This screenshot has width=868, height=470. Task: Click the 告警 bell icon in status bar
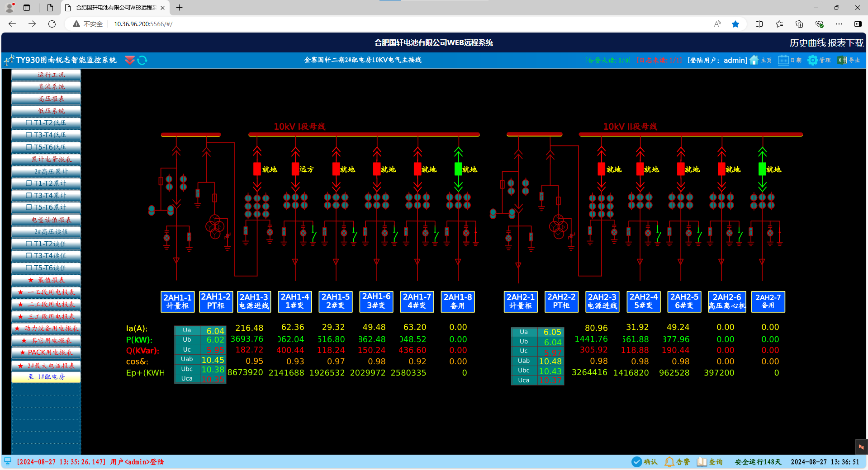[x=669, y=462]
